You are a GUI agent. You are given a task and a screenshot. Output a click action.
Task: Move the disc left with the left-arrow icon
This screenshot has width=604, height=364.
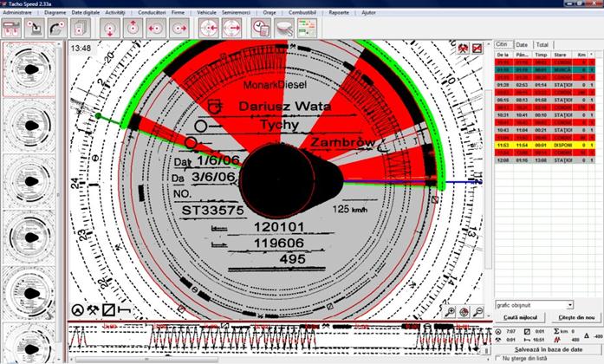pos(156,28)
